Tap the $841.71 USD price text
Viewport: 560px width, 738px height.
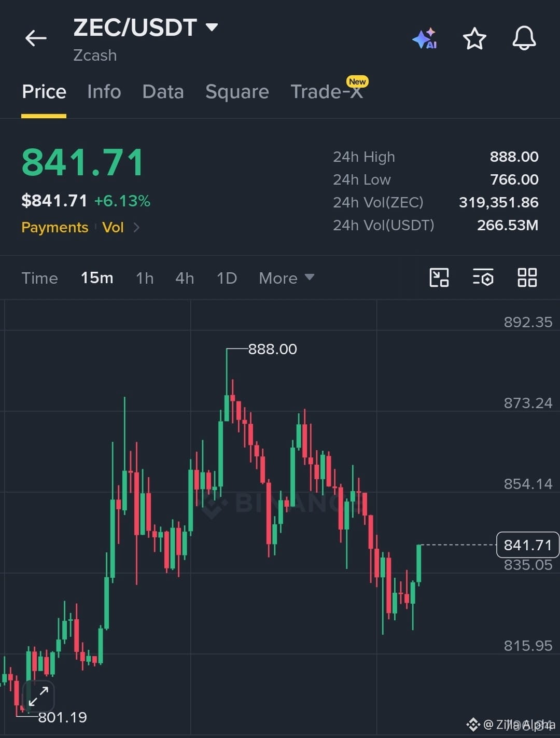pos(54,201)
